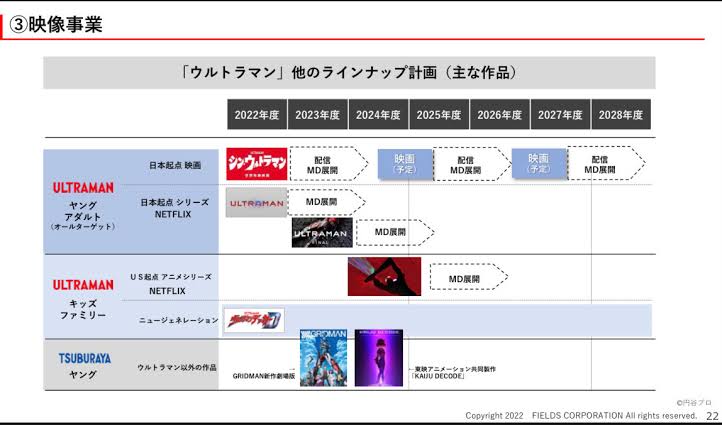The image size is (722, 425).
Task: Click the red ULTRAMAN logo above ヤングアダルト
Action: [83, 187]
